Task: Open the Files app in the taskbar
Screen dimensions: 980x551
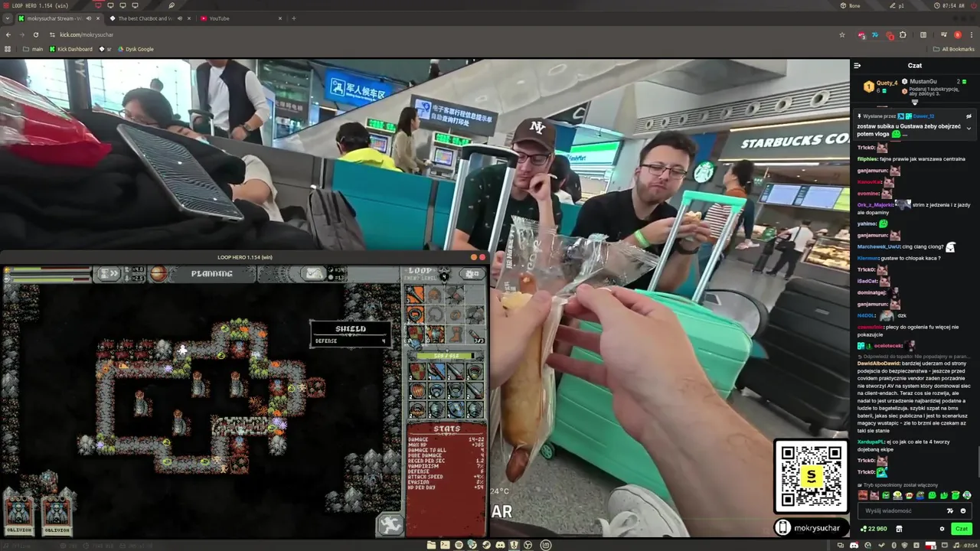Action: (x=431, y=545)
